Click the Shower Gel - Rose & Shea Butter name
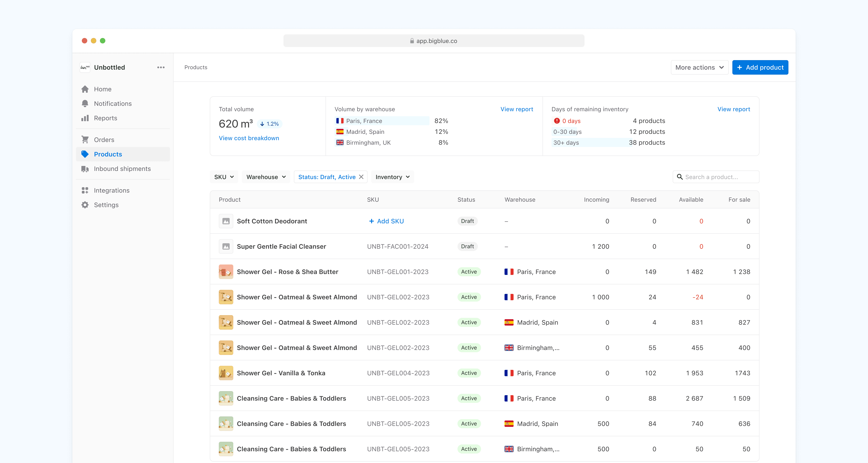 coord(288,272)
